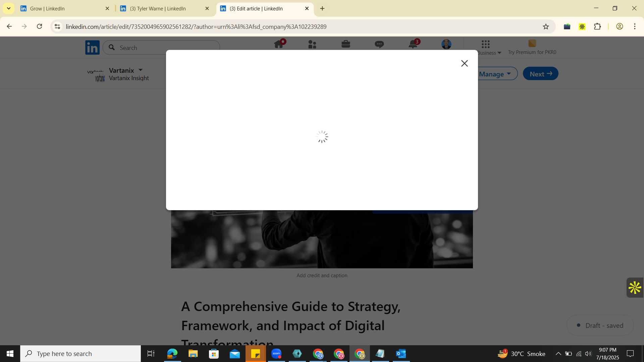Viewport: 644px width, 362px height.
Task: Show hidden system tray icons
Action: click(x=558, y=354)
